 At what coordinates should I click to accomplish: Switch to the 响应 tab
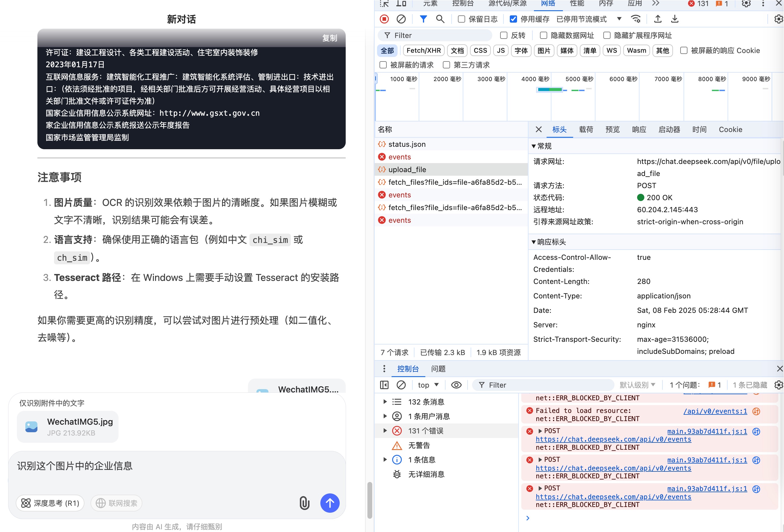639,130
